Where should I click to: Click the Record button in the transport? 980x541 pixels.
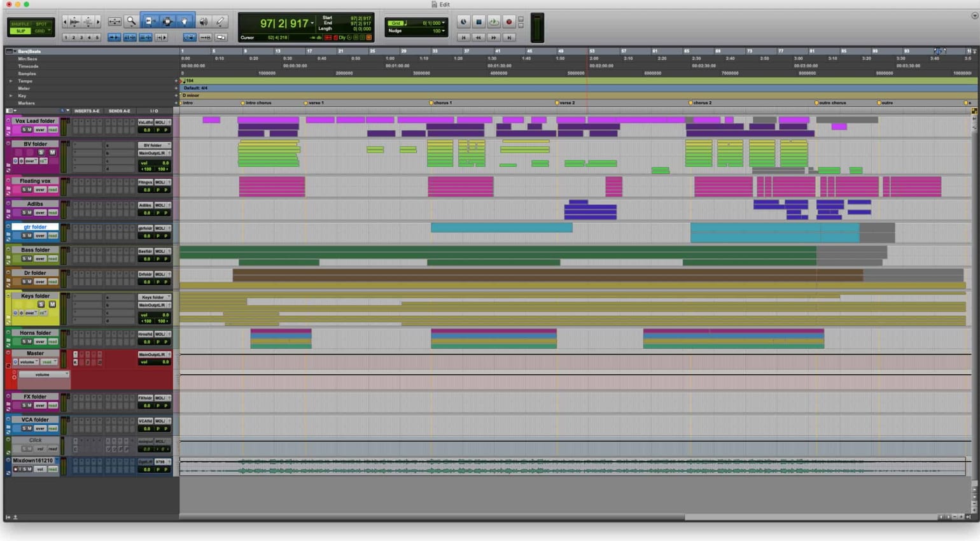click(x=508, y=22)
